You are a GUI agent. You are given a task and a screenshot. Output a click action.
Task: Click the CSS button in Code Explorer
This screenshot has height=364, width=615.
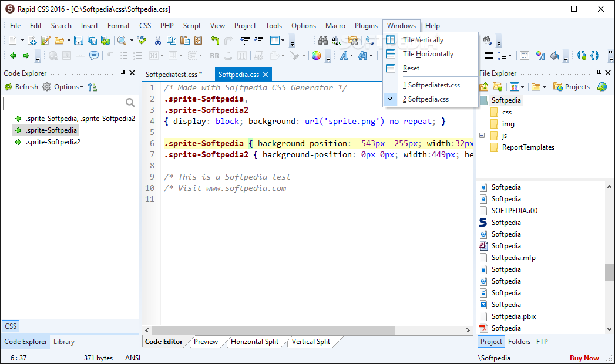pos(11,326)
